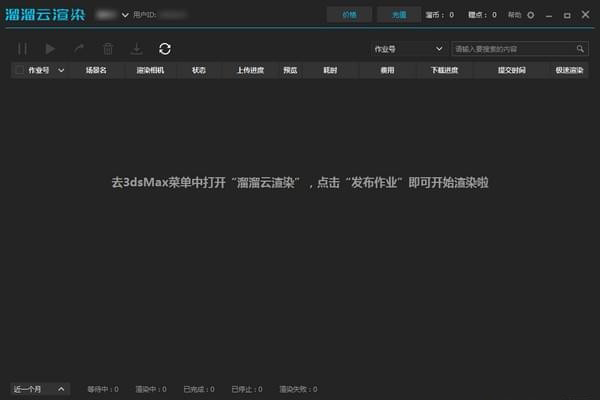The height and width of the screenshot is (400, 600).
Task: Click the 充值 recharge button
Action: (x=399, y=15)
